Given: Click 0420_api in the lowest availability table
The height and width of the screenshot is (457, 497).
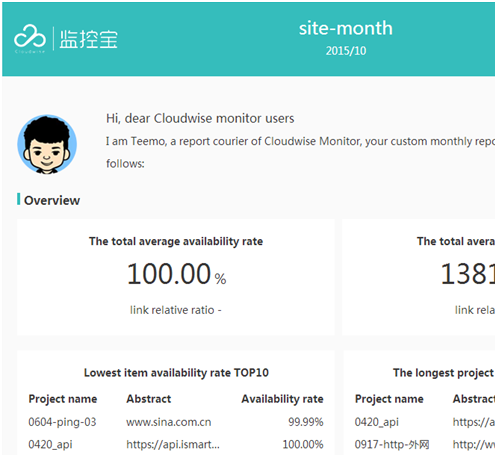Looking at the screenshot, I should click(x=50, y=444).
